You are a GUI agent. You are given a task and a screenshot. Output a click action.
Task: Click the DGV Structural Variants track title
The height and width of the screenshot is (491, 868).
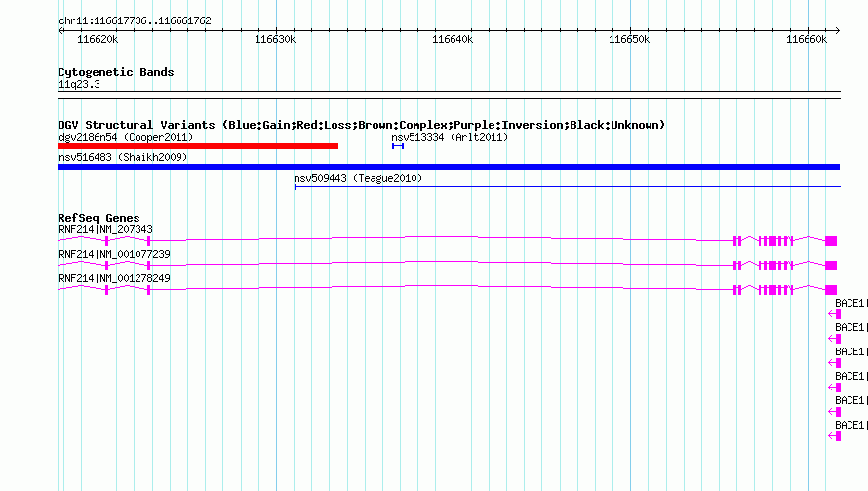click(x=361, y=125)
